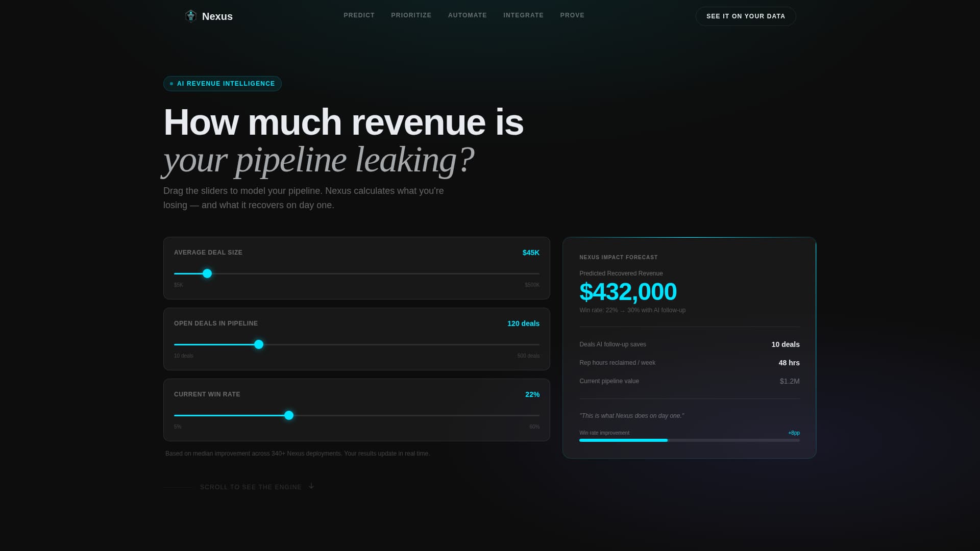Click the AI Revenue Intelligence badge

pyautogui.click(x=223, y=84)
